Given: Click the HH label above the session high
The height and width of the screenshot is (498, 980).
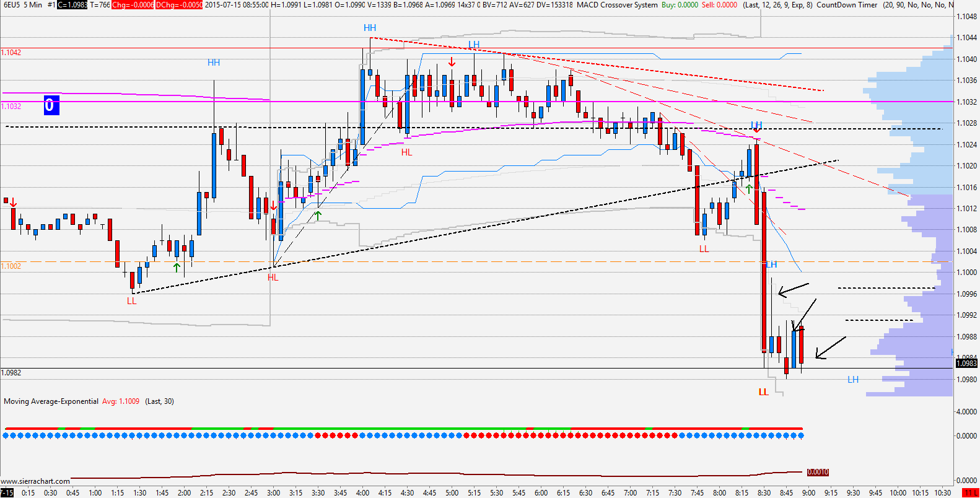Looking at the screenshot, I should 370,28.
